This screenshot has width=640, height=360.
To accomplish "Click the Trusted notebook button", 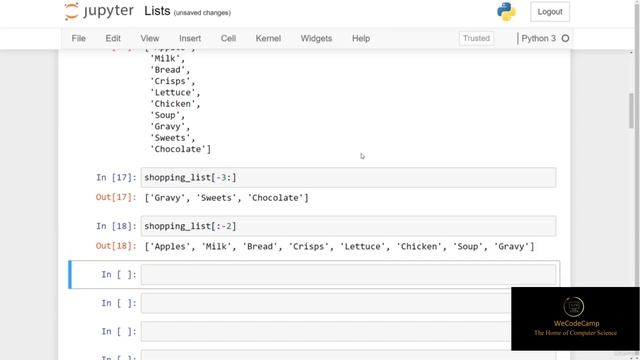I will [x=476, y=38].
